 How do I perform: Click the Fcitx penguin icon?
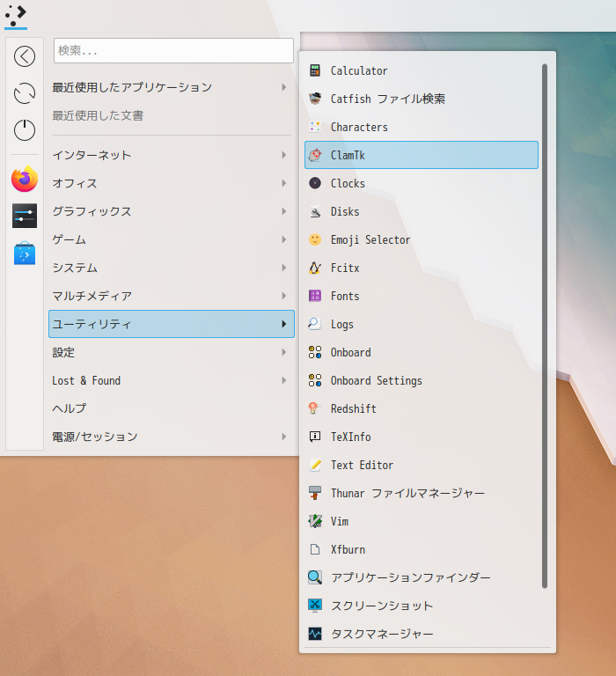click(315, 268)
